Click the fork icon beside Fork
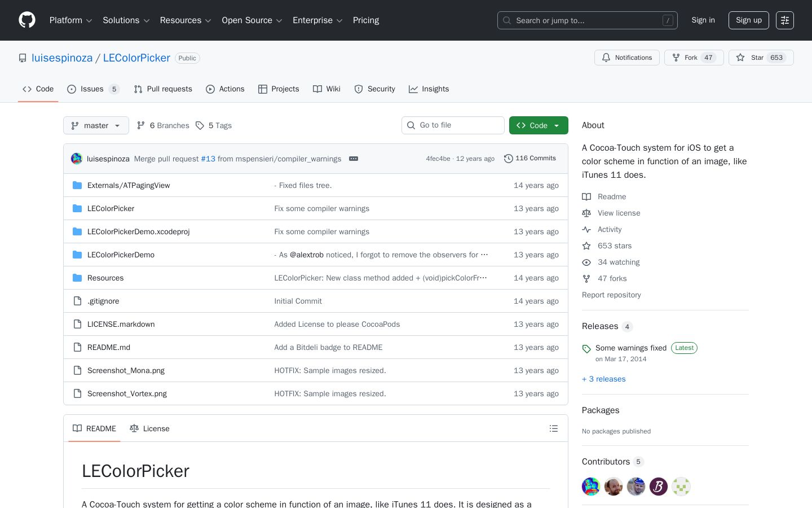Screen dimensions: 812x508 point(676,58)
